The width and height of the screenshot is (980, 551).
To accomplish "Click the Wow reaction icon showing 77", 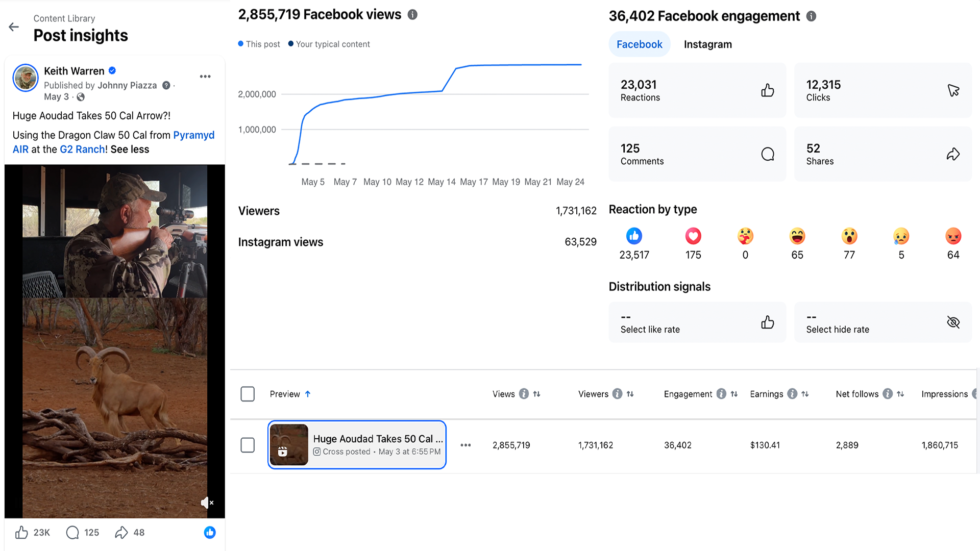I will pos(849,236).
